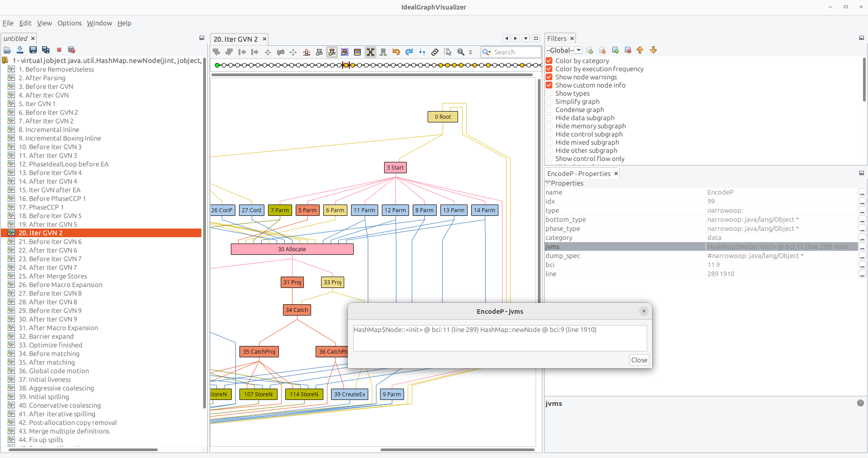This screenshot has width=868, height=458.
Task: Select the 26. Before Macro Expansion phase
Action: click(65, 285)
